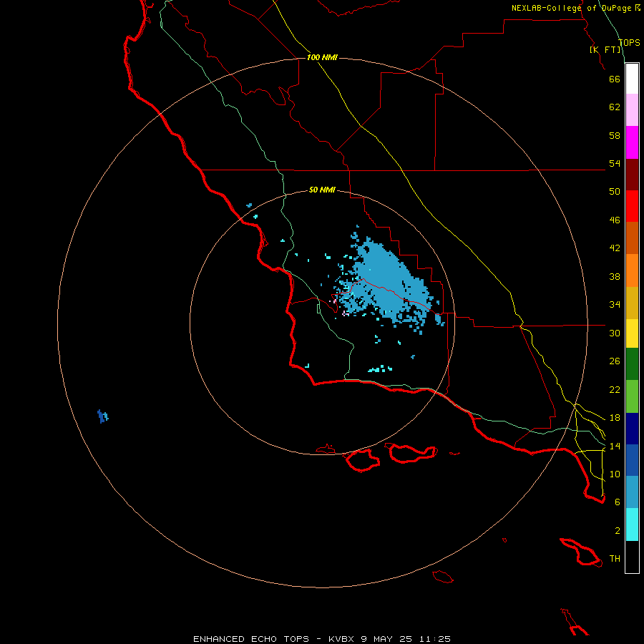
Task: Click the gold 34 kft legend swatch
Action: 632,303
